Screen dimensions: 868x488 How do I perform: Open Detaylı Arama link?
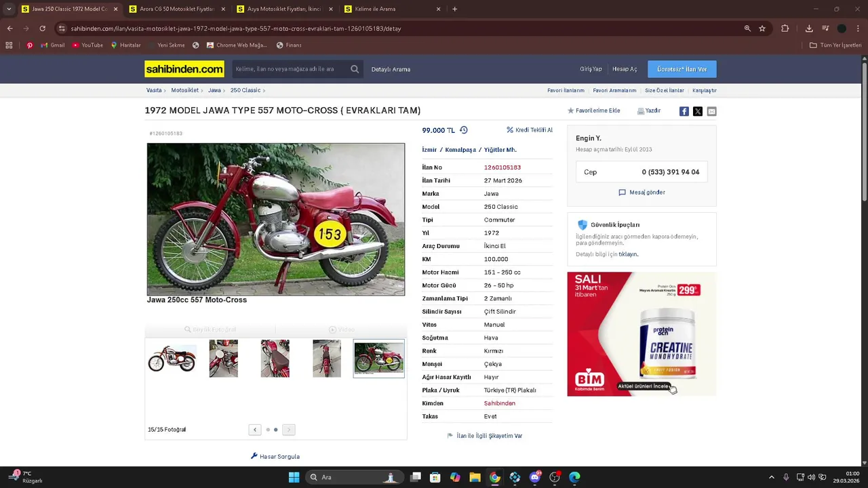pos(391,69)
